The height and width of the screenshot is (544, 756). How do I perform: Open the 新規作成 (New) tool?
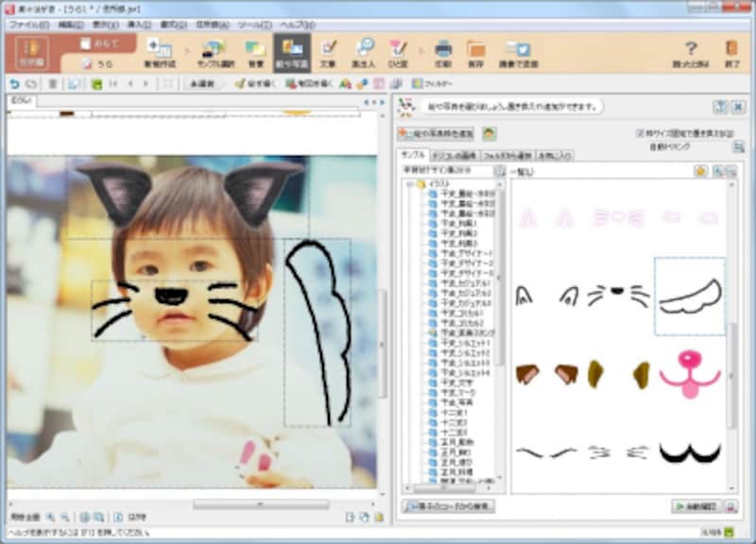coord(159,53)
